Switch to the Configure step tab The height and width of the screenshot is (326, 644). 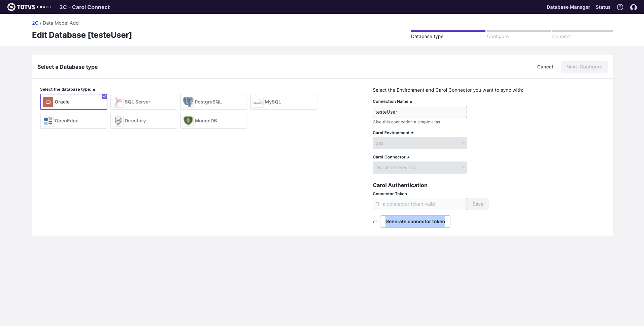[498, 36]
